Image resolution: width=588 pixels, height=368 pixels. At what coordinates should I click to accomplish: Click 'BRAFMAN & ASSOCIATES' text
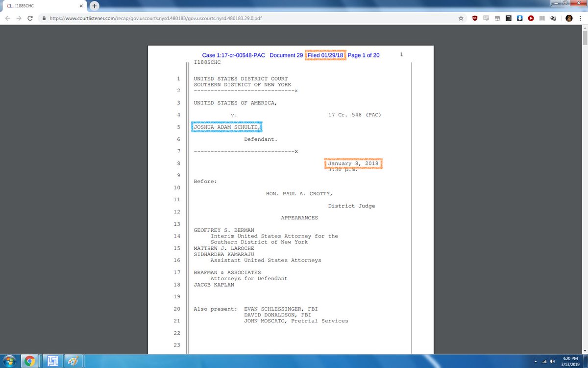point(227,272)
